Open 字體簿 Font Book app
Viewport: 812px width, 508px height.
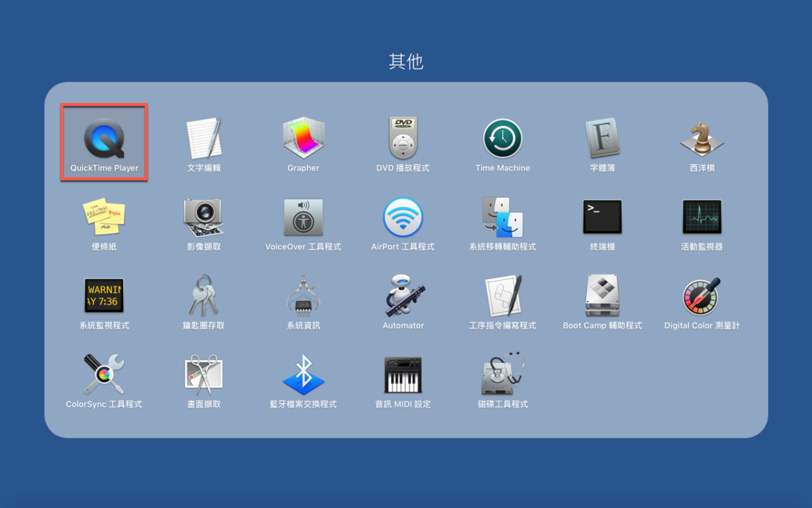(x=602, y=139)
